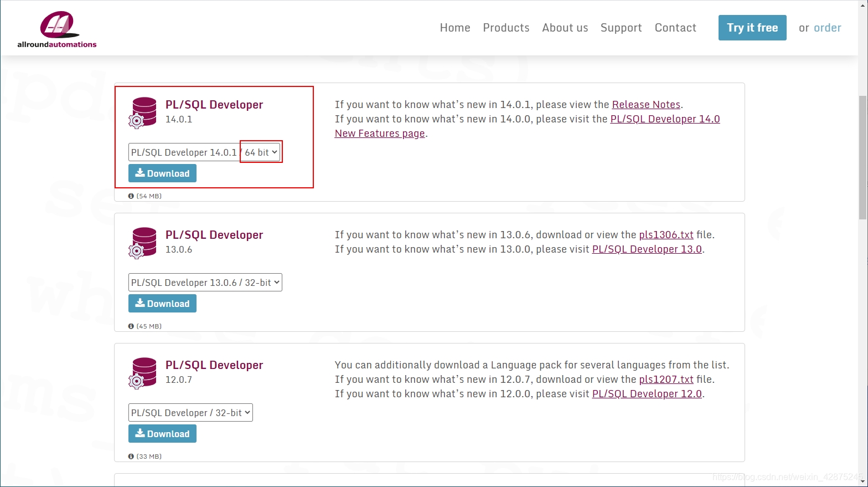The image size is (868, 487).
Task: Click the page vertical scrollbar thumb
Action: tap(862, 157)
